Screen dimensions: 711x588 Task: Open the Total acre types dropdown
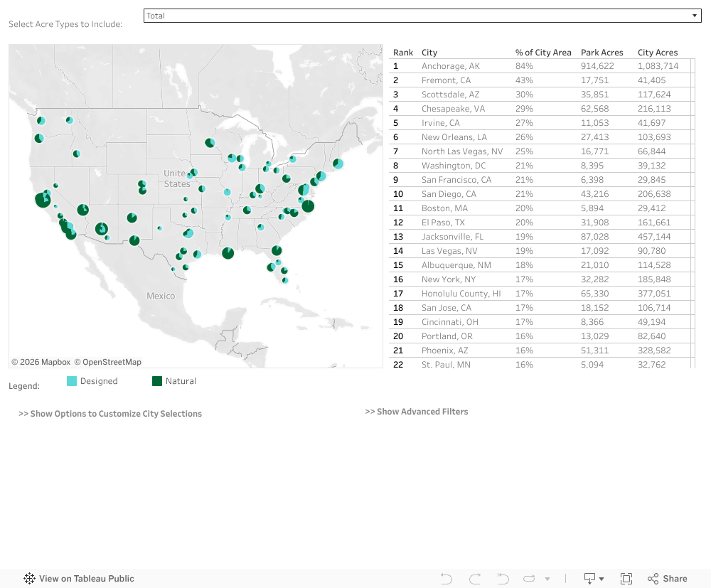tap(422, 16)
